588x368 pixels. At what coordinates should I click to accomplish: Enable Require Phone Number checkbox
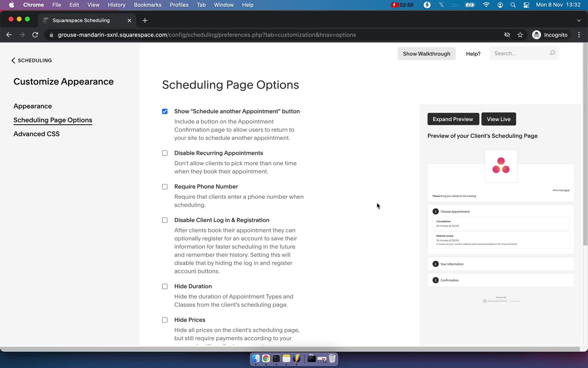(165, 187)
